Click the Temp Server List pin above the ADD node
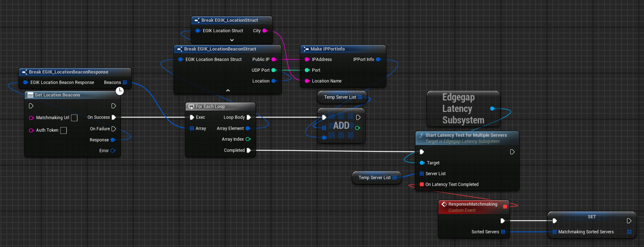 [360, 97]
